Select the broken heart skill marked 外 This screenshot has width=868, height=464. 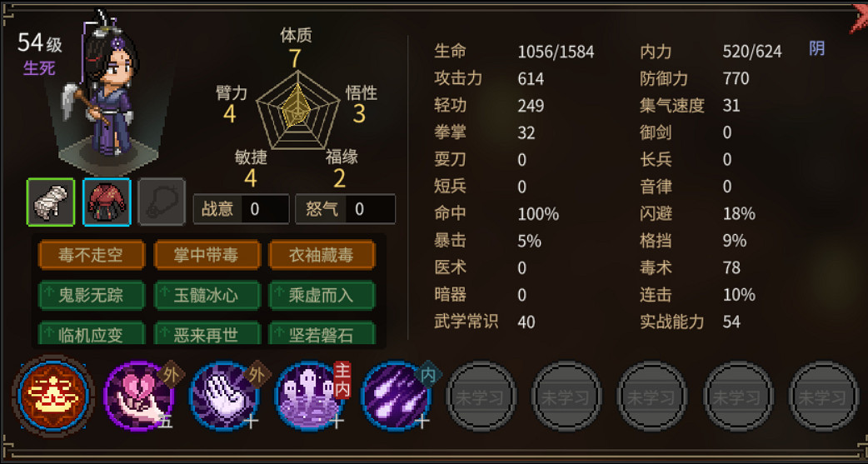[139, 396]
